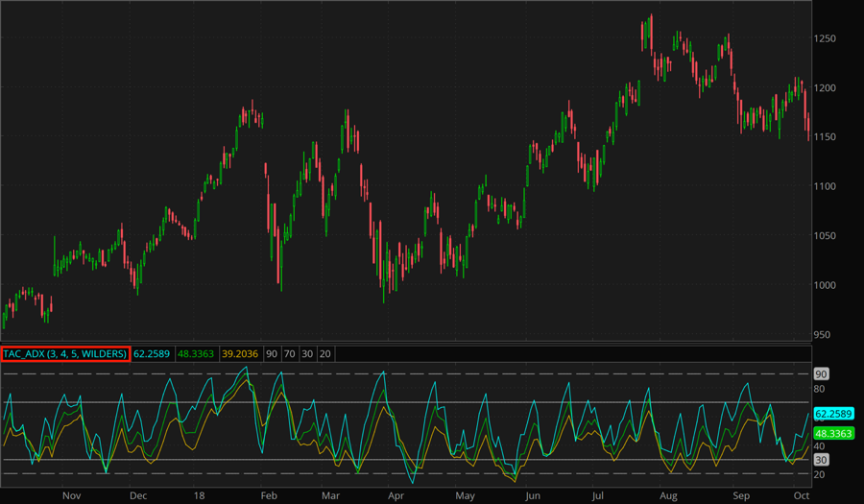This screenshot has width=864, height=504.
Task: Click the 70 level box in study header
Action: tap(290, 354)
